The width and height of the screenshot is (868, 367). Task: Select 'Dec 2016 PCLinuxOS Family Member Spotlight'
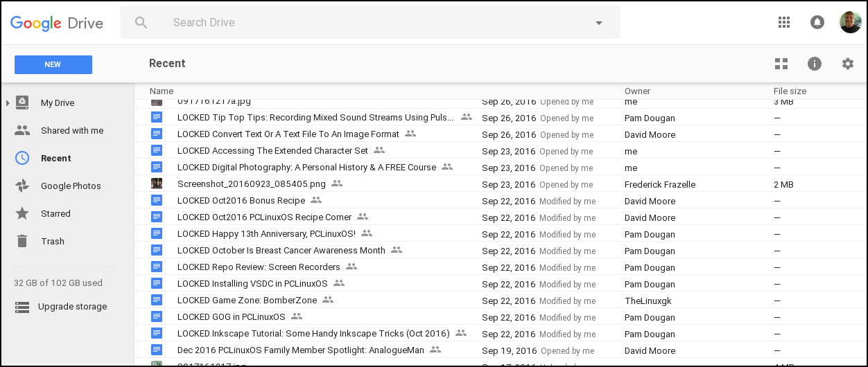click(301, 350)
